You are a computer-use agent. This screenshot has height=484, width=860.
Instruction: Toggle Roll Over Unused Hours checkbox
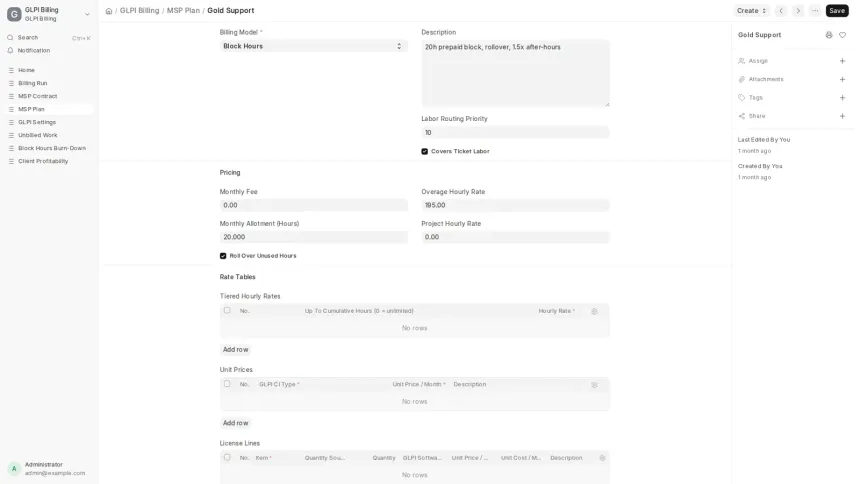coord(223,256)
